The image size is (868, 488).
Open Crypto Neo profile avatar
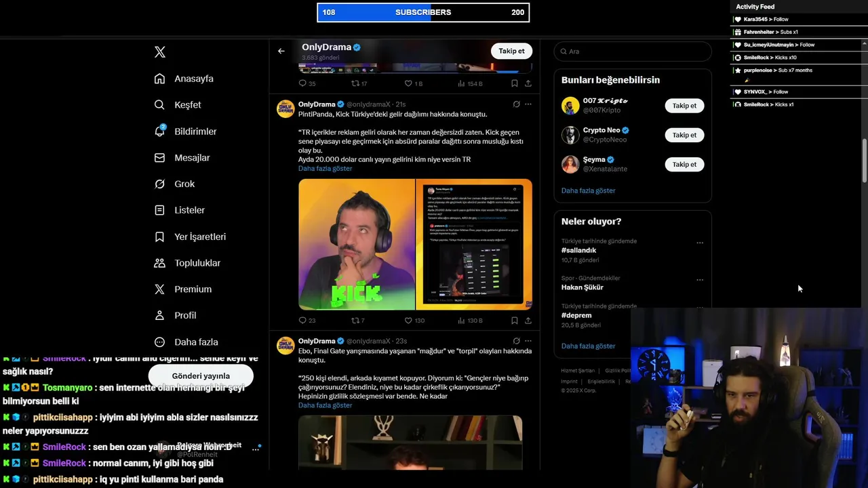tap(570, 135)
